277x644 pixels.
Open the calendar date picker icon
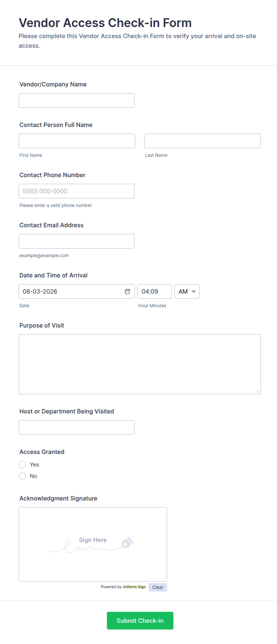tap(127, 291)
